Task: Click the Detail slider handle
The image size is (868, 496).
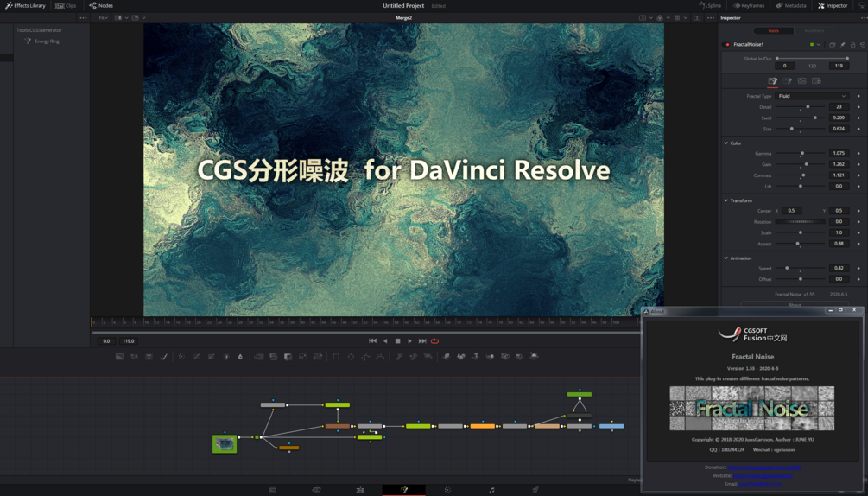Action: tap(808, 107)
